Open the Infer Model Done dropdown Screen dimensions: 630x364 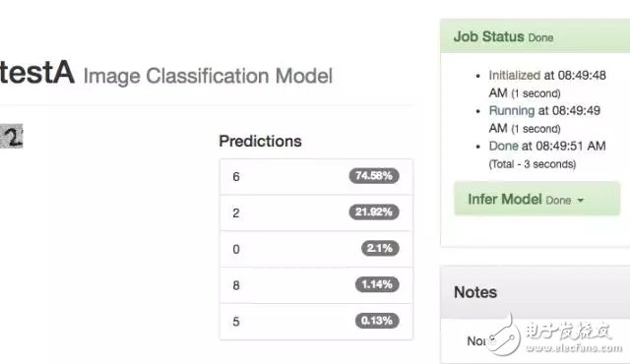536,199
